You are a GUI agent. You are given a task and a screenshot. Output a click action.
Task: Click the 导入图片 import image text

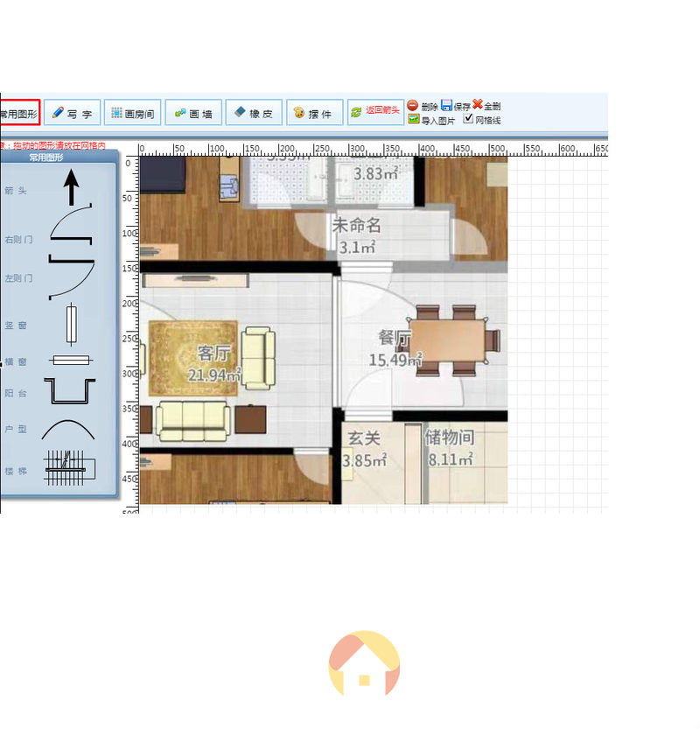click(437, 121)
